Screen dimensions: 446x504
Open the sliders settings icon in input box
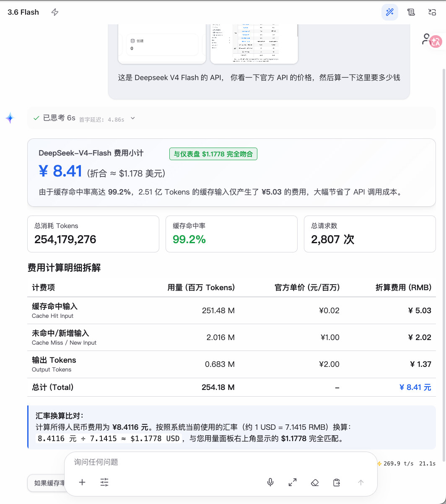(x=104, y=482)
